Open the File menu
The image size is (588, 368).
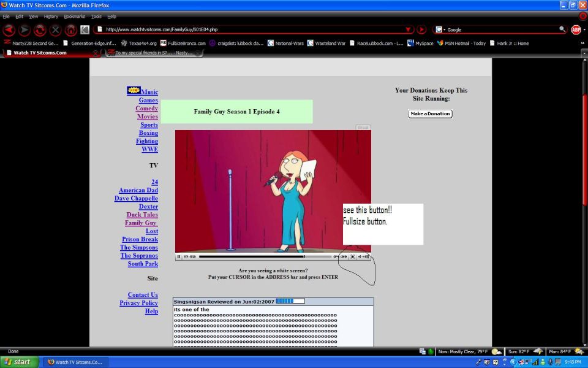click(6, 17)
